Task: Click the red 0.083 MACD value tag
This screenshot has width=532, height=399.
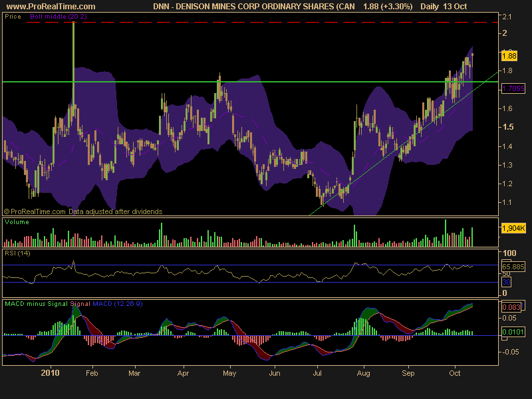Action: [x=511, y=307]
